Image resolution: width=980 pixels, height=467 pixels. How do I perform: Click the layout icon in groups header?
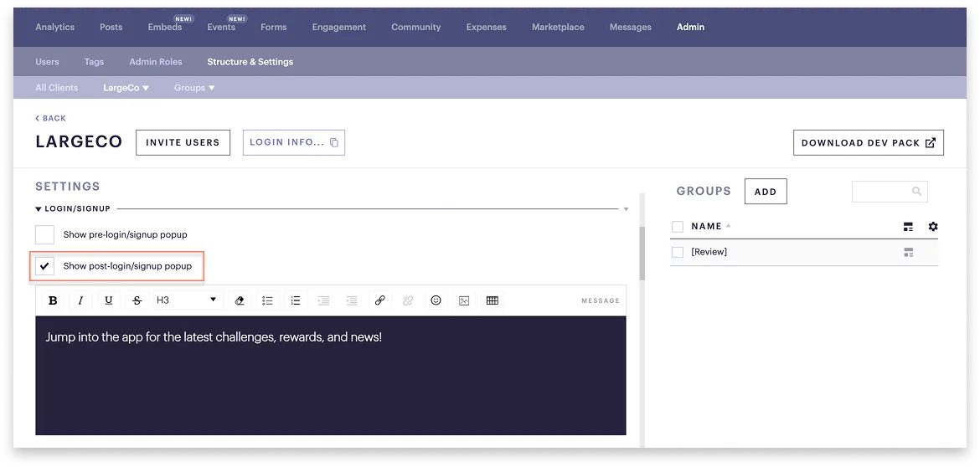(909, 227)
